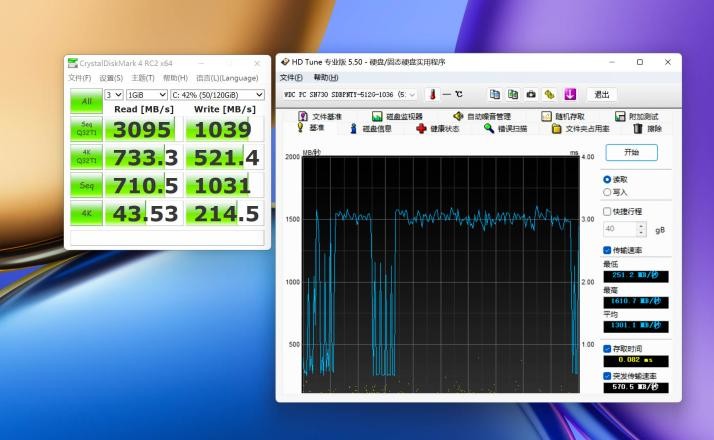Open the 文件(F) menu in HD Tune
Image resolution: width=714 pixels, height=440 pixels.
point(291,77)
